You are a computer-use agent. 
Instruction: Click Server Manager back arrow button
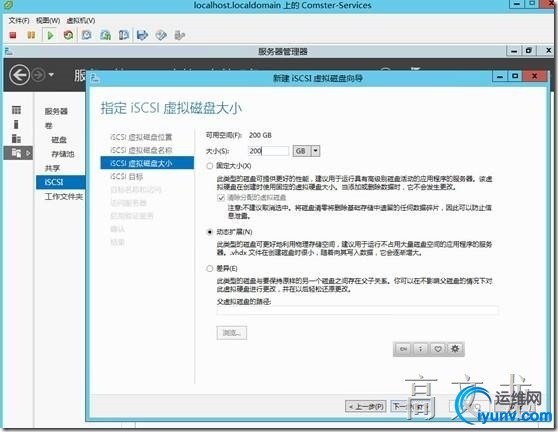pyautogui.click(x=19, y=75)
